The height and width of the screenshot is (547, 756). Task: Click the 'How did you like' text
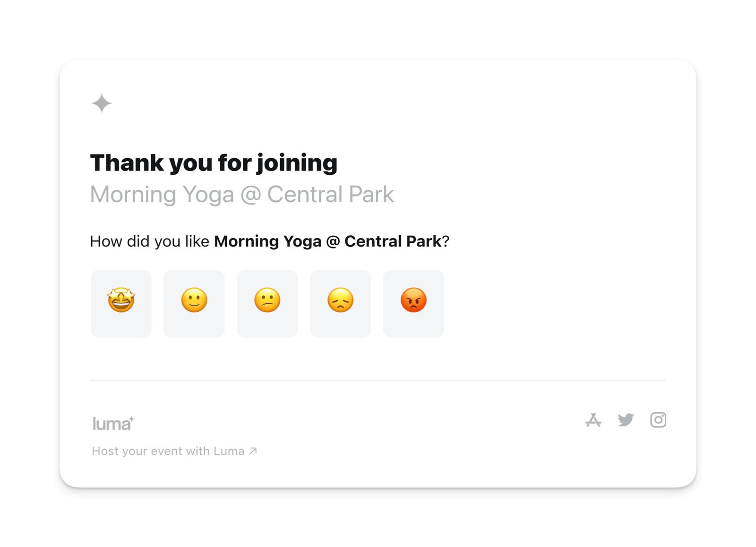(149, 241)
